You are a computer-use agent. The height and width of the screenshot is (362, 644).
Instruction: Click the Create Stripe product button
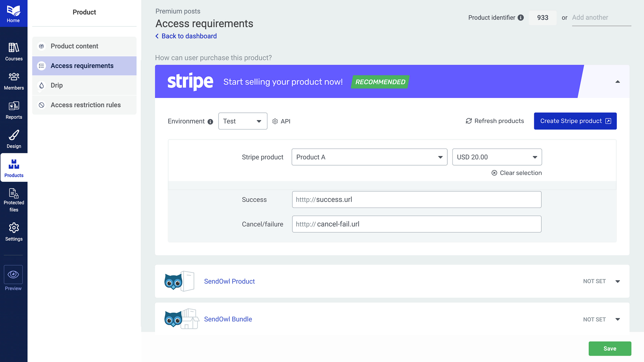(575, 121)
